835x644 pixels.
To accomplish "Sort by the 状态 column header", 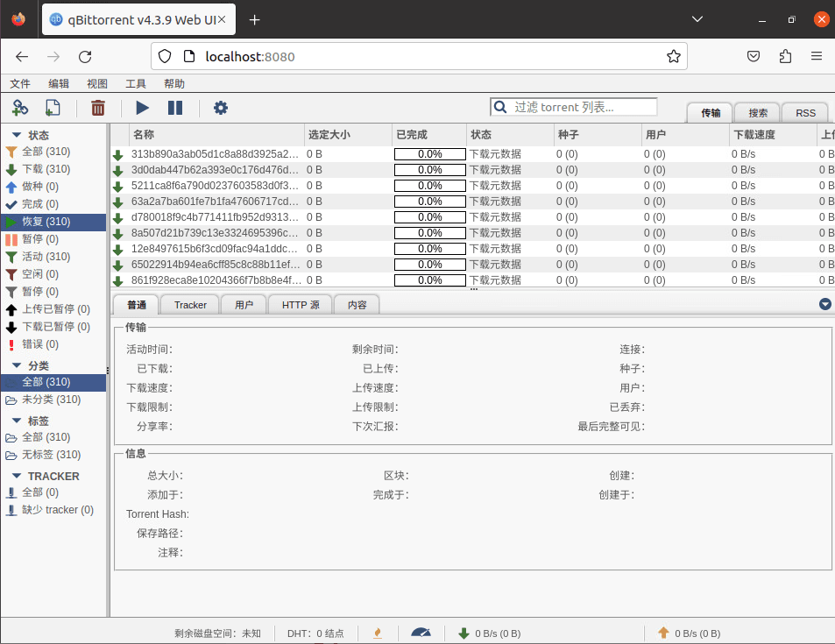I will click(x=511, y=135).
